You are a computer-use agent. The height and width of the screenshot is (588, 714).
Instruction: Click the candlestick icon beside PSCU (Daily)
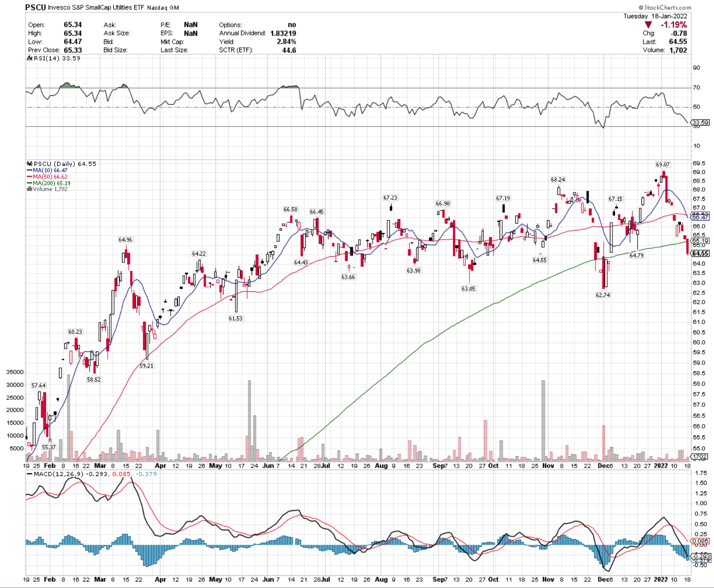tap(30, 164)
